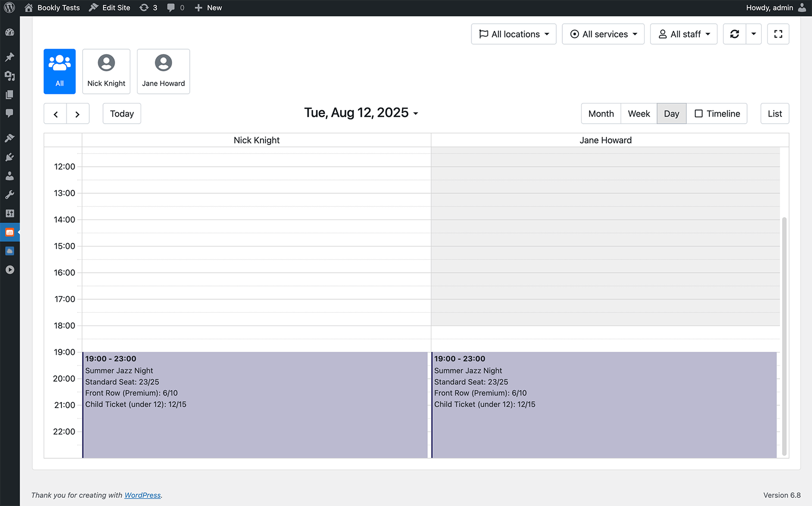
Task: Refresh the calendar with sync icon
Action: coord(734,34)
